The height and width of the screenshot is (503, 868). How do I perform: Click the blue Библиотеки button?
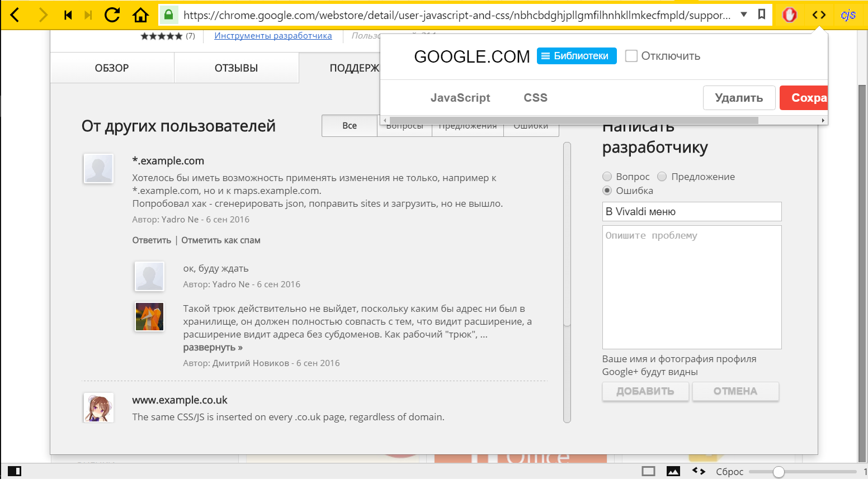[x=577, y=56]
